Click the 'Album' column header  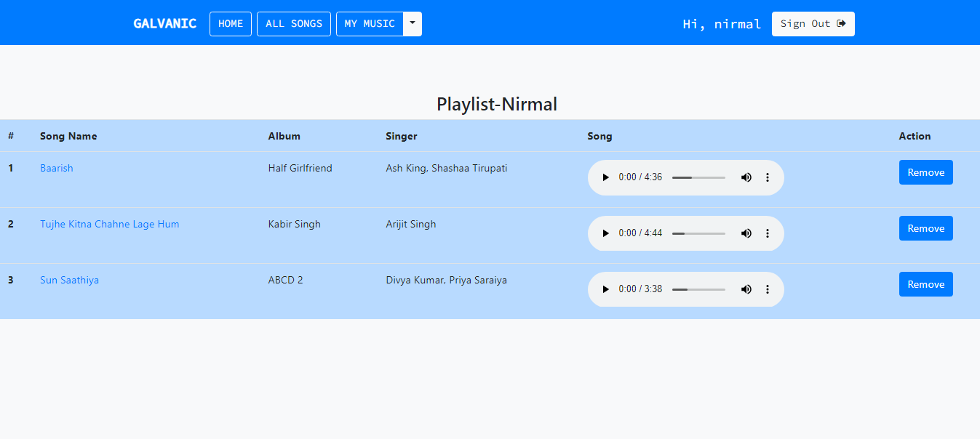pyautogui.click(x=284, y=136)
